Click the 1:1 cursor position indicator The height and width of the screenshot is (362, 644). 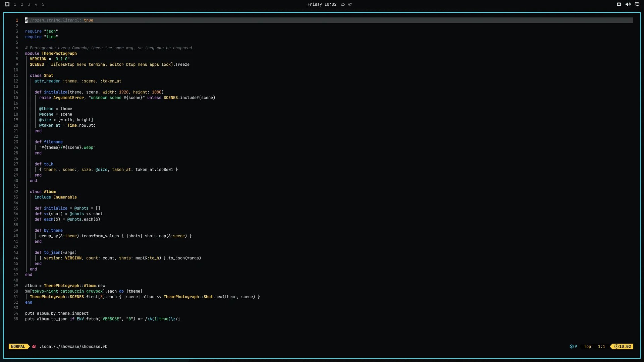(601, 347)
